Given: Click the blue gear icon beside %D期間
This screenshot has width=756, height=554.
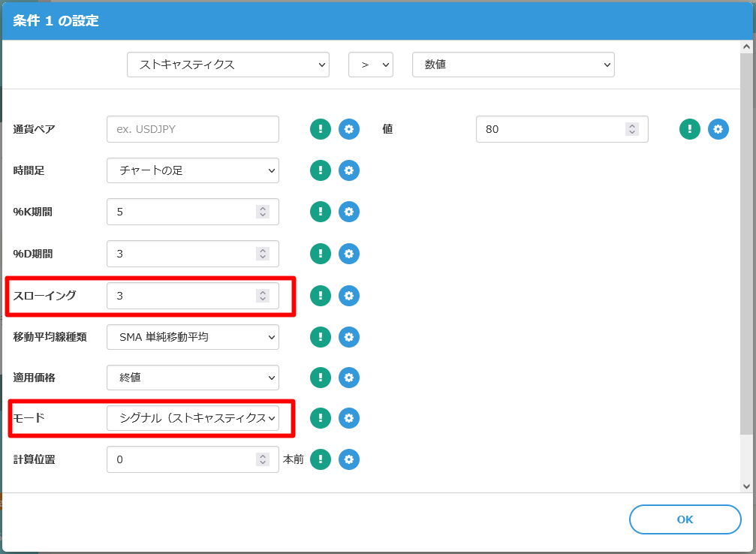Looking at the screenshot, I should 348,254.
